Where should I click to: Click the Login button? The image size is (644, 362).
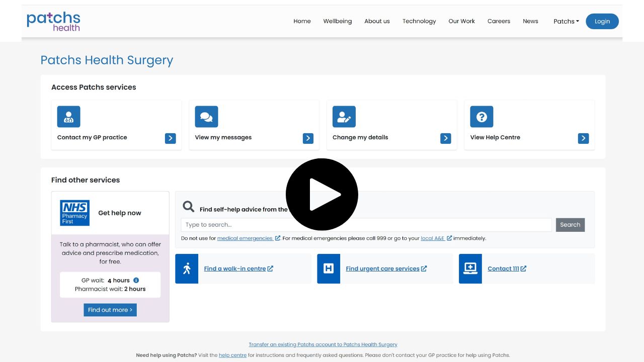coord(602,21)
